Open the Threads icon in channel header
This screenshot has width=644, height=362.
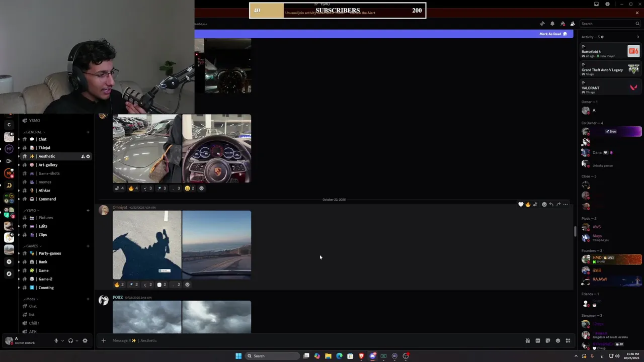tap(542, 24)
